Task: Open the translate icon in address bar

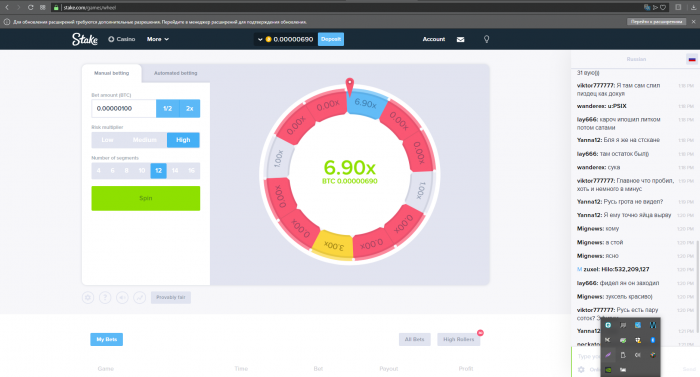Action: pyautogui.click(x=647, y=7)
